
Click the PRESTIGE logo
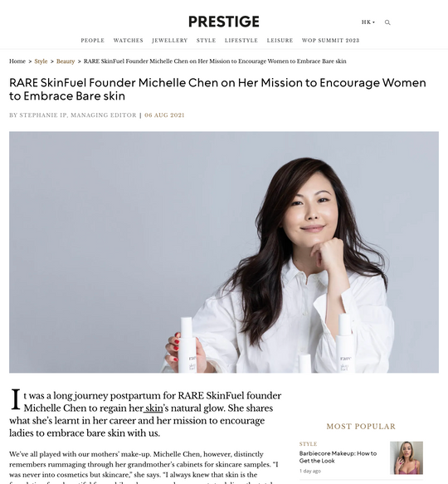(224, 22)
